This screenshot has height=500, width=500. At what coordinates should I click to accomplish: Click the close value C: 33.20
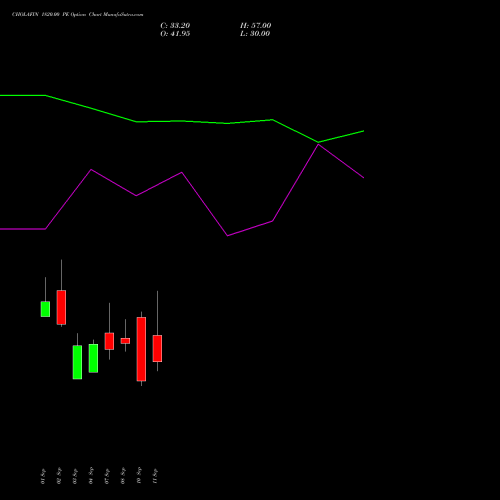click(175, 25)
